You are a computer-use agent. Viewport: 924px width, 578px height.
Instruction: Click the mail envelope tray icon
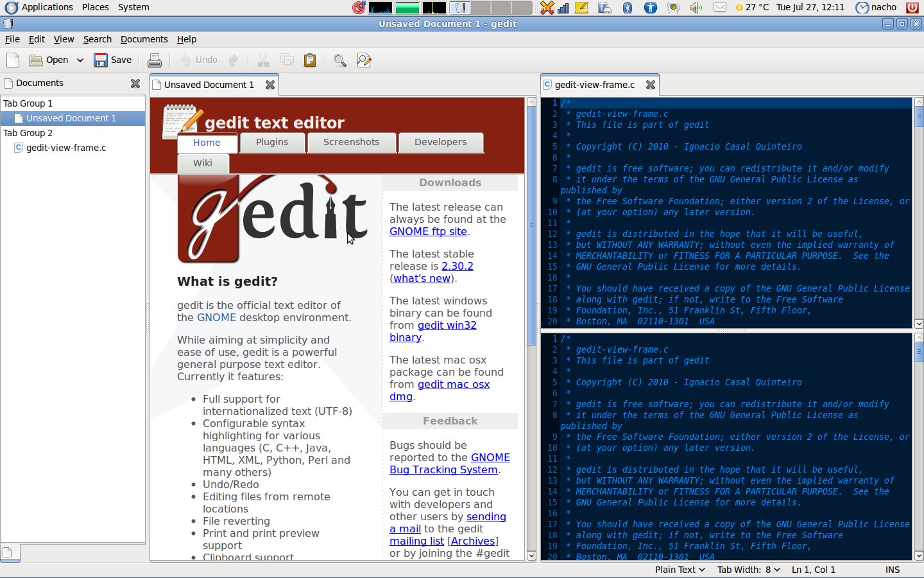(720, 8)
